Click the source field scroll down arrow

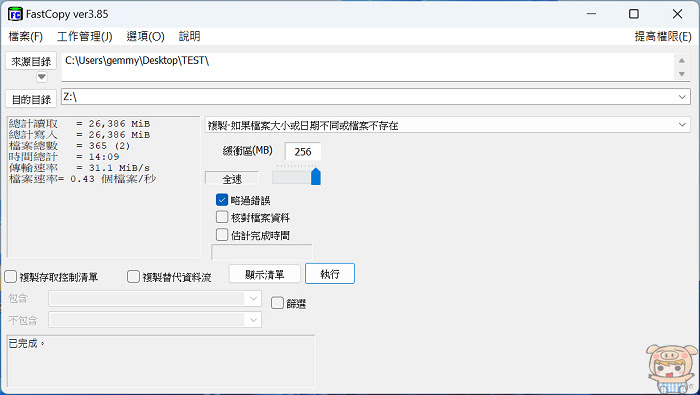pyautogui.click(x=681, y=74)
